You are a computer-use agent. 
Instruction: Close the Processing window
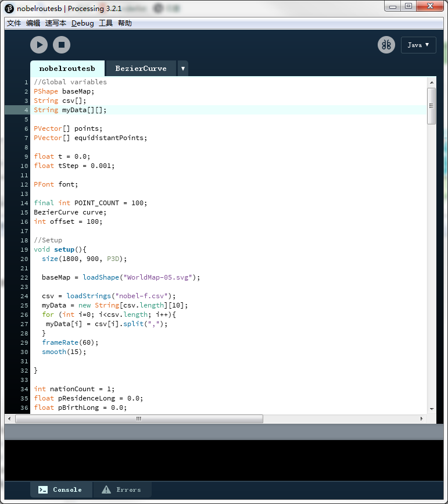coord(430,6)
